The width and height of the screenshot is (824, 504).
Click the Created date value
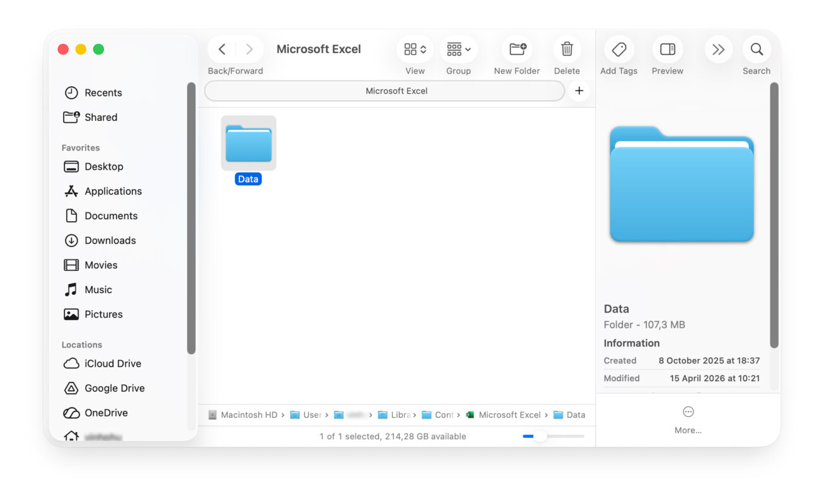tap(709, 360)
